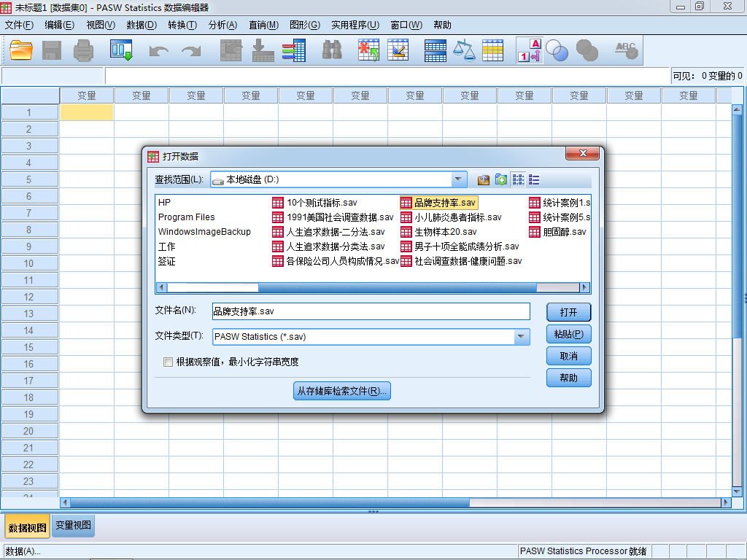The image size is (747, 560).
Task: Close the 打开数据 dialog
Action: tap(582, 153)
